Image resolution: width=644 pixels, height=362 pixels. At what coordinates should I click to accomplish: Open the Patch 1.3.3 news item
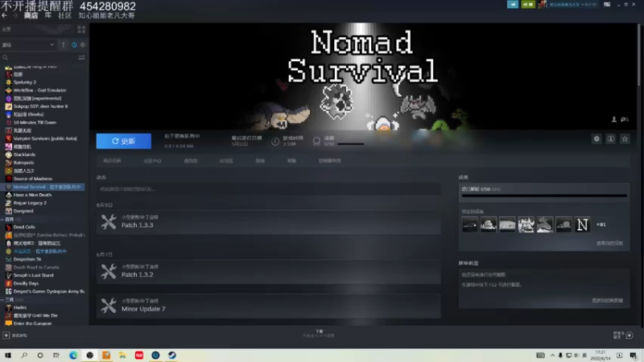[x=269, y=222]
